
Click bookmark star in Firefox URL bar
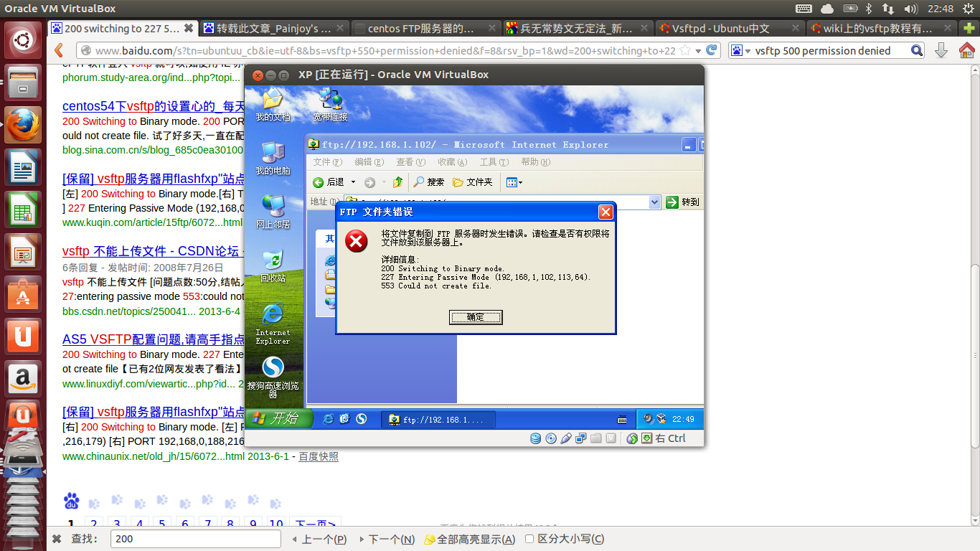(x=684, y=51)
